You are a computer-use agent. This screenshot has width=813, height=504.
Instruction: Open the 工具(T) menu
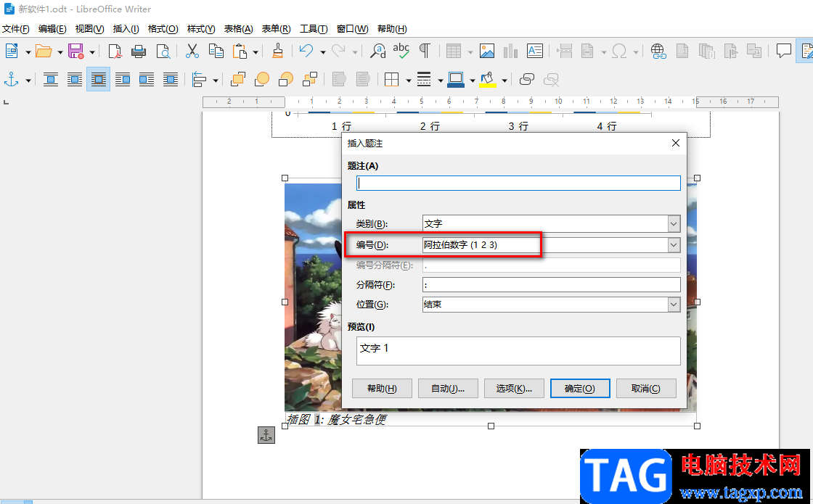[314, 29]
